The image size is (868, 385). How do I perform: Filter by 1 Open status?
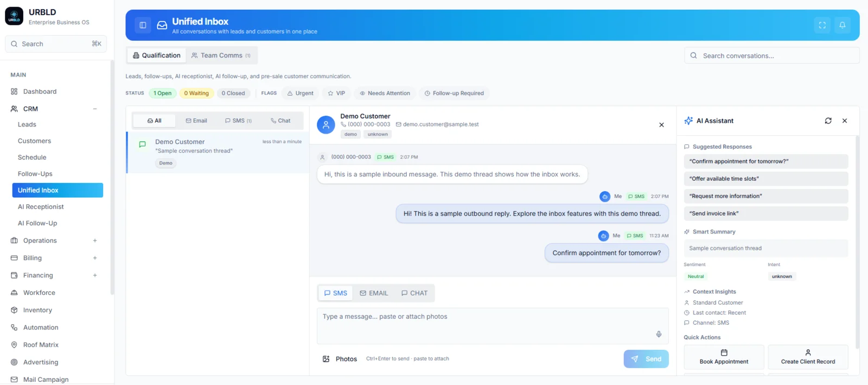pyautogui.click(x=162, y=93)
